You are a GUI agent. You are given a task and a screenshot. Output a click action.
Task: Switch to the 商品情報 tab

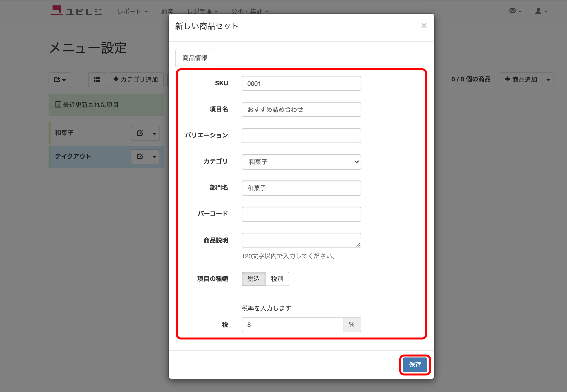(x=195, y=58)
